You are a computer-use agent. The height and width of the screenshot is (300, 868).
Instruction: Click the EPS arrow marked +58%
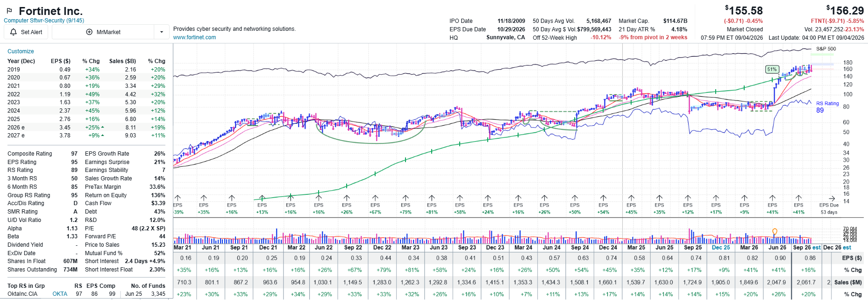click(460, 198)
